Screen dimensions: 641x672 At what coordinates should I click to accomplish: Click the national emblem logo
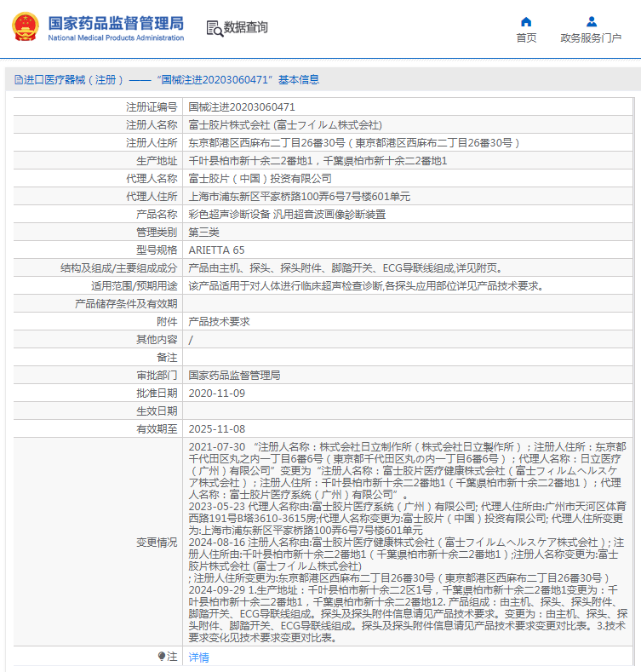click(25, 27)
